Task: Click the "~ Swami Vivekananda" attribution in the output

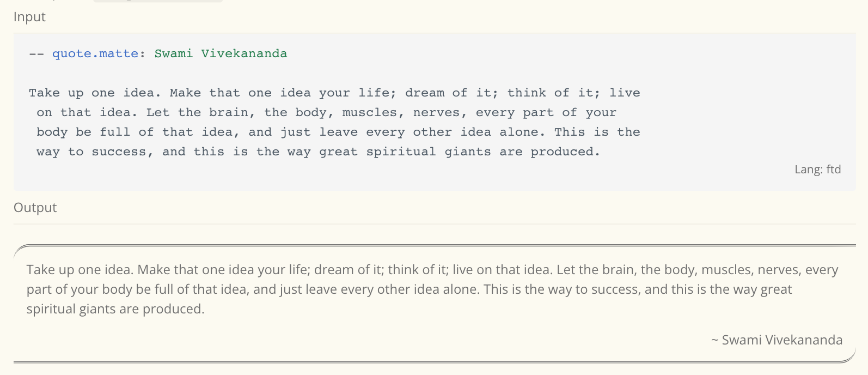Action: tap(777, 340)
